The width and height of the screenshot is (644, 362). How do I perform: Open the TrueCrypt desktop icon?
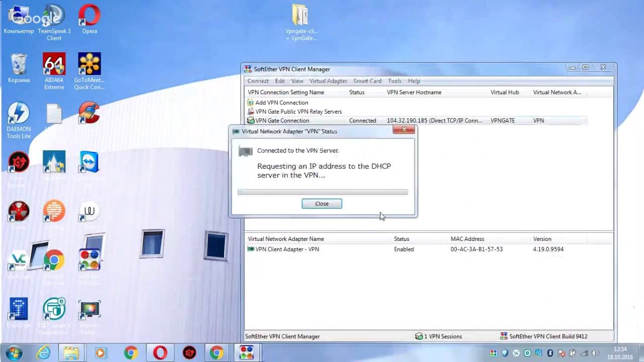point(19,313)
